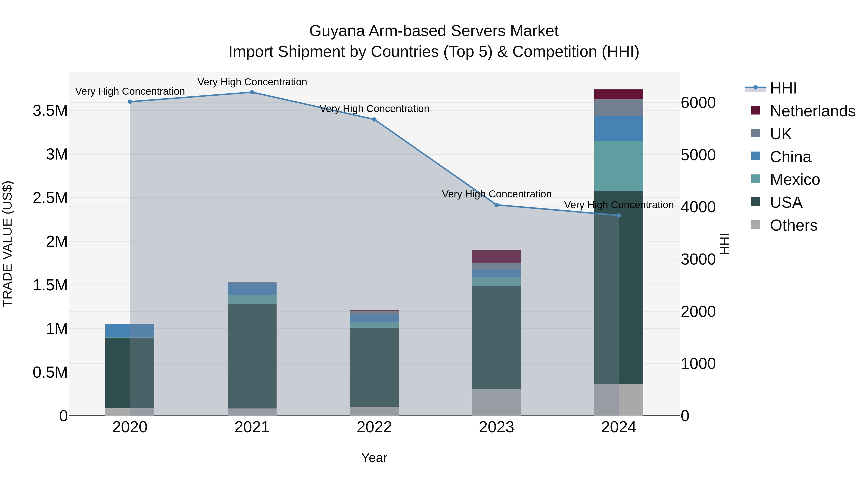
Task: Toggle the USA legend entry
Action: point(777,202)
